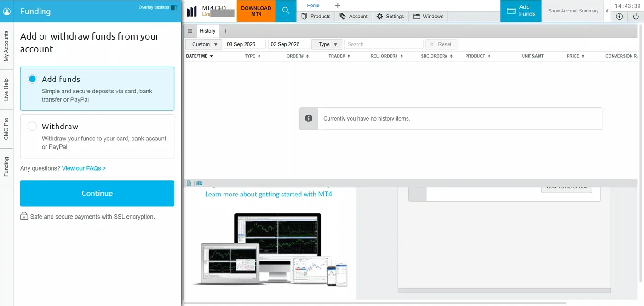Click the small card icon below history panel
This screenshot has height=306, width=644.
(x=199, y=183)
